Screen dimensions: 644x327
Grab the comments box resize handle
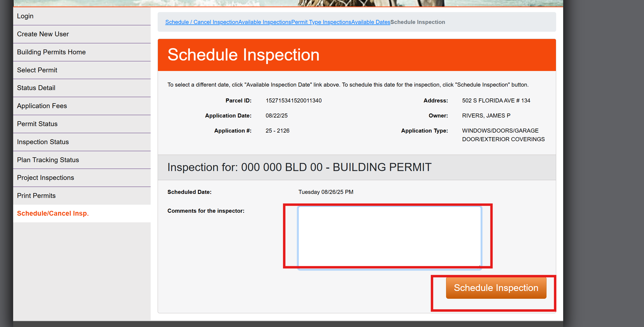pyautogui.click(x=479, y=266)
